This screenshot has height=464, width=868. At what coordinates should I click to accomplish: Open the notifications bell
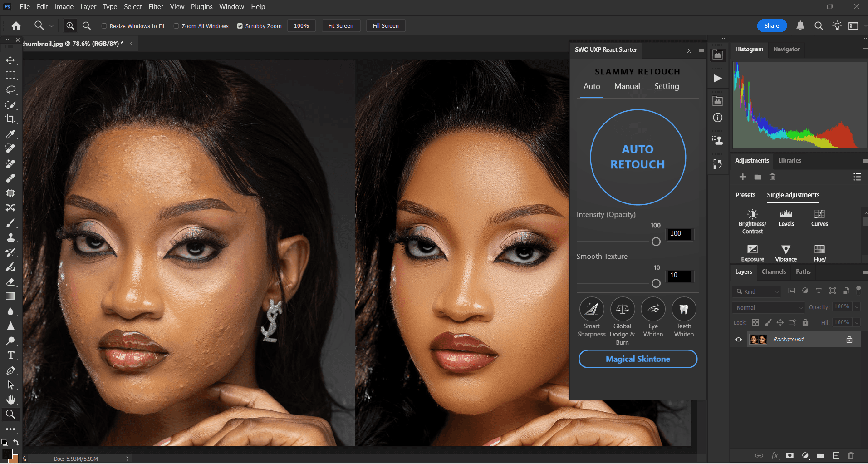tap(800, 26)
